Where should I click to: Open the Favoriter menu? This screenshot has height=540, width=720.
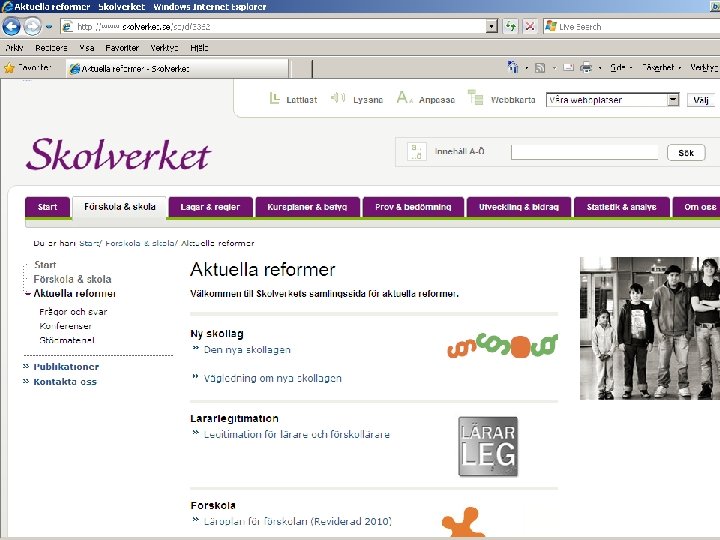122,48
